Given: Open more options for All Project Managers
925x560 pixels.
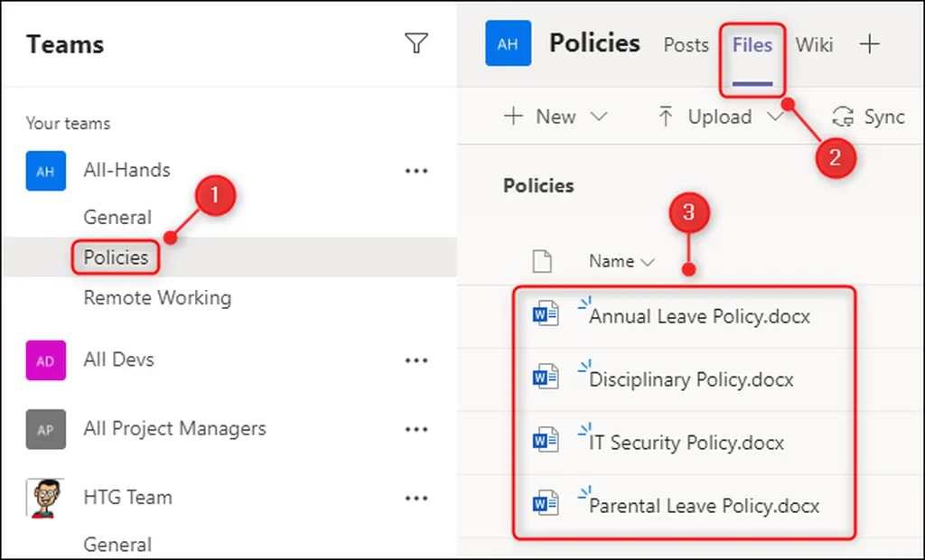Looking at the screenshot, I should (x=416, y=429).
